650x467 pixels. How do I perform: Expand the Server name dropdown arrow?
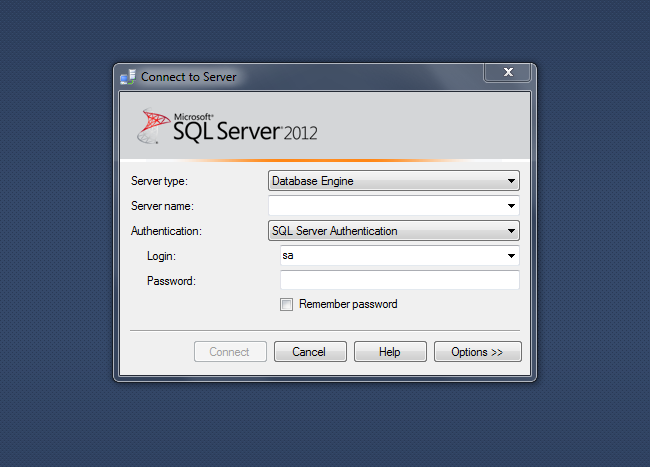[511, 206]
